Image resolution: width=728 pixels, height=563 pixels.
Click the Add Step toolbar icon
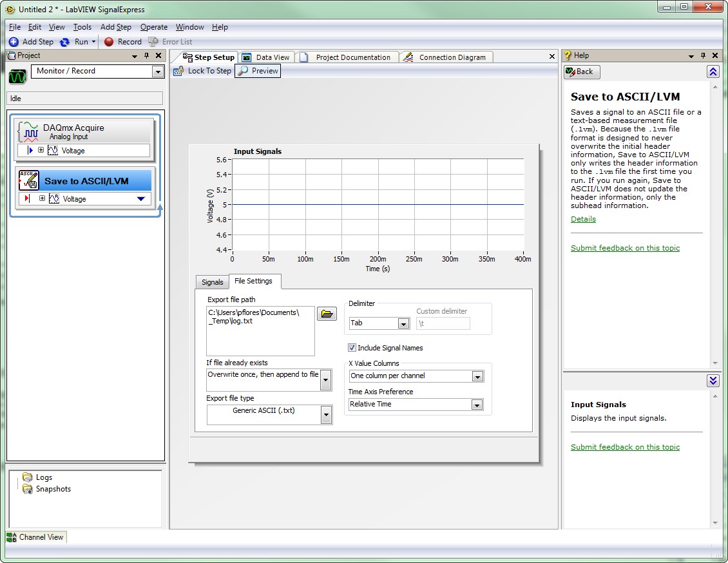pos(14,42)
